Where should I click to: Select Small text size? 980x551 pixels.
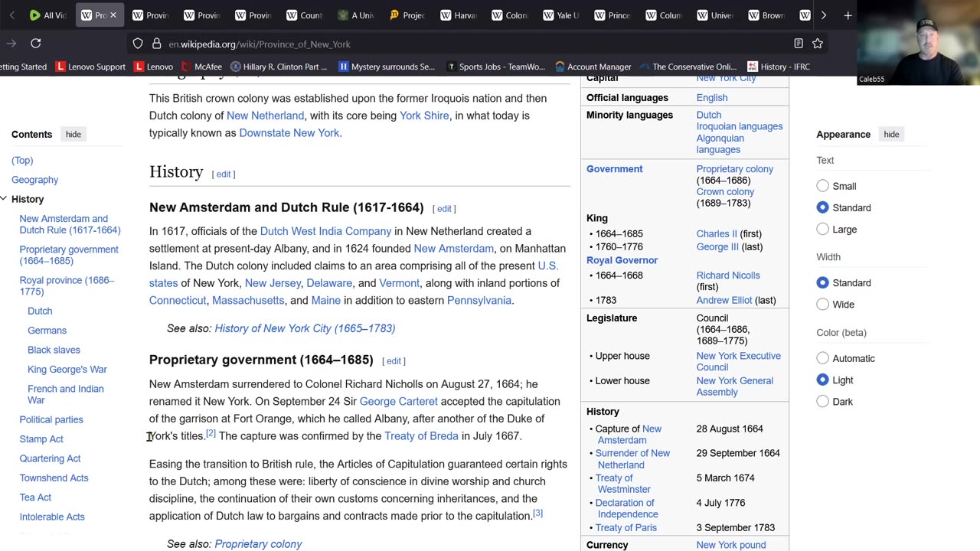822,186
